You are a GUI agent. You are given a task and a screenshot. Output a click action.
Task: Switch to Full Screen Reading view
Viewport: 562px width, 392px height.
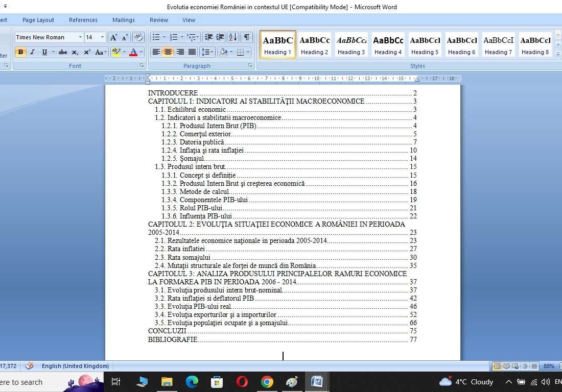point(507,366)
